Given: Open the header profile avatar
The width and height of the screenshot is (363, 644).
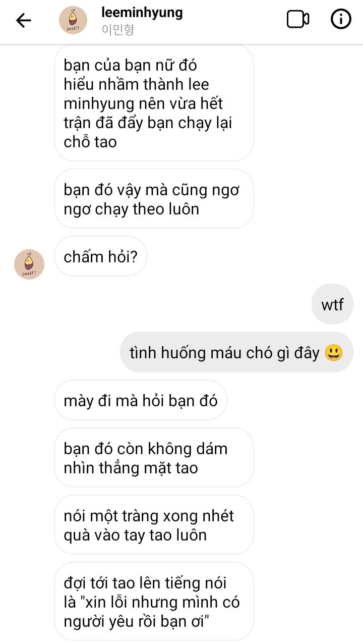Looking at the screenshot, I should point(73,20).
